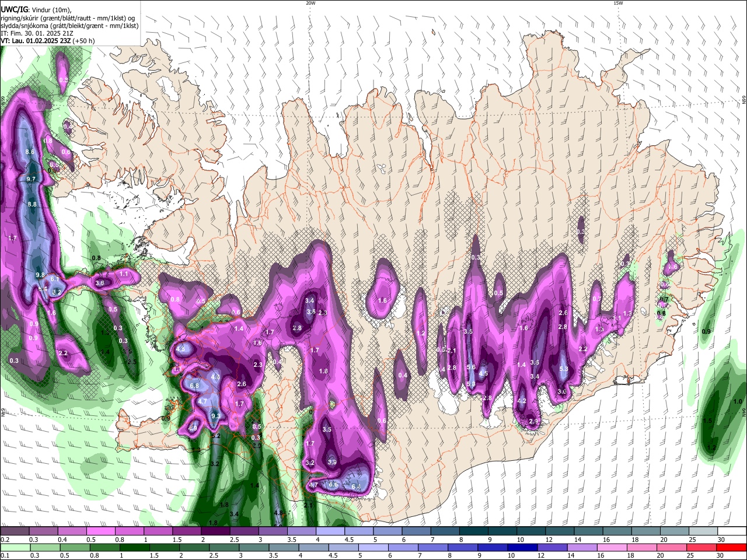Click the bright red swatch ending the rain legend
The image size is (747, 560).
pyautogui.click(x=732, y=548)
